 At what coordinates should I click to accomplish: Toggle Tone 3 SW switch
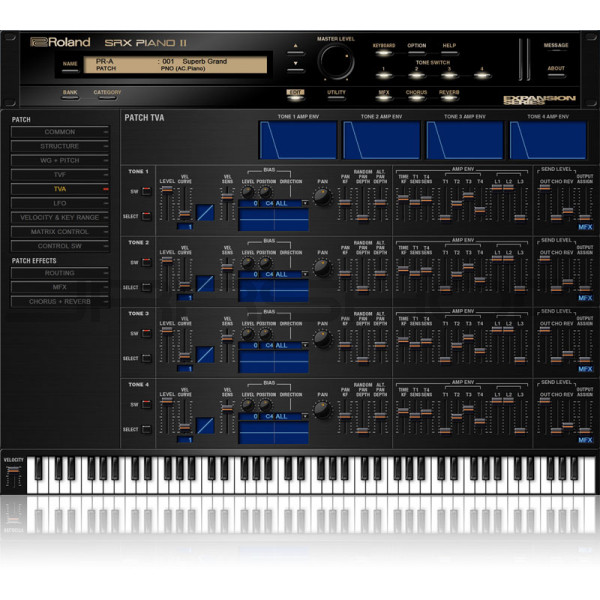pos(147,333)
